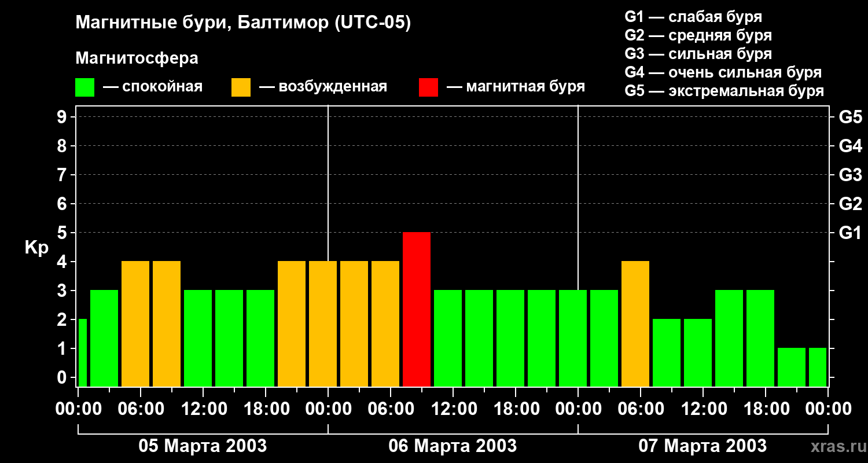The image size is (868, 463).
Task: Select the '05 Марта 2003' date label
Action: 203,446
